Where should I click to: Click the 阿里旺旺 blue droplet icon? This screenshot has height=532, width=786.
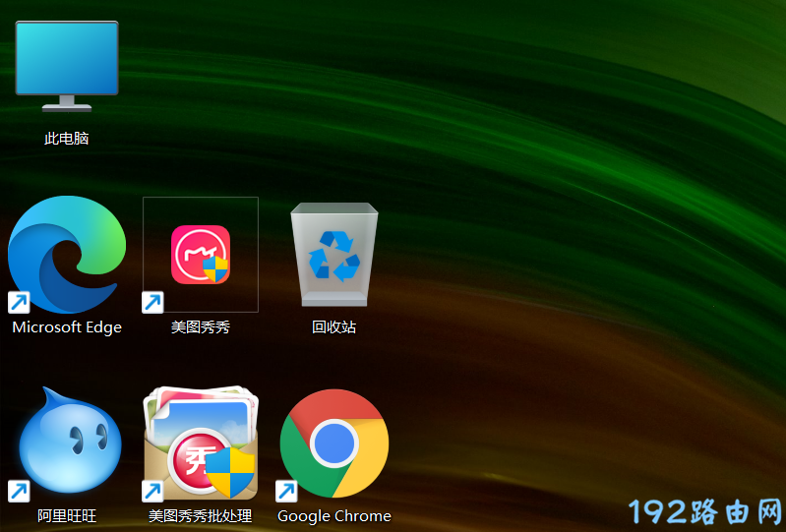coord(69,441)
